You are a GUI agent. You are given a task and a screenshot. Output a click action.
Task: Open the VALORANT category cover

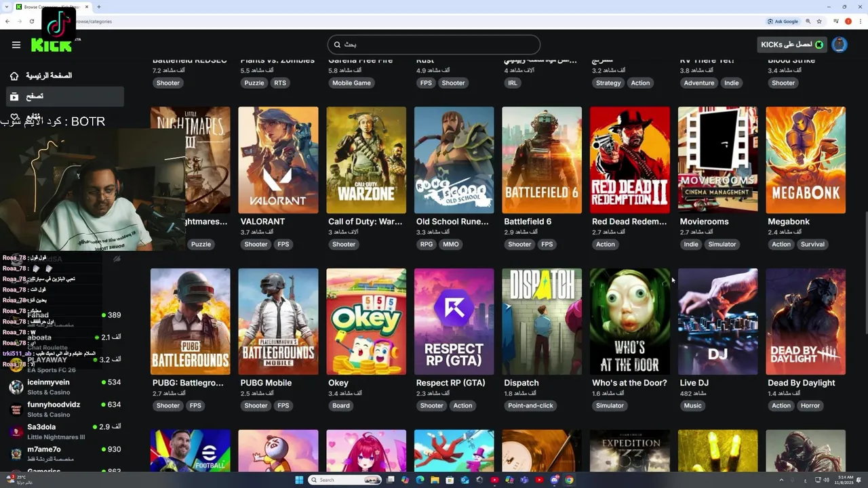point(278,160)
